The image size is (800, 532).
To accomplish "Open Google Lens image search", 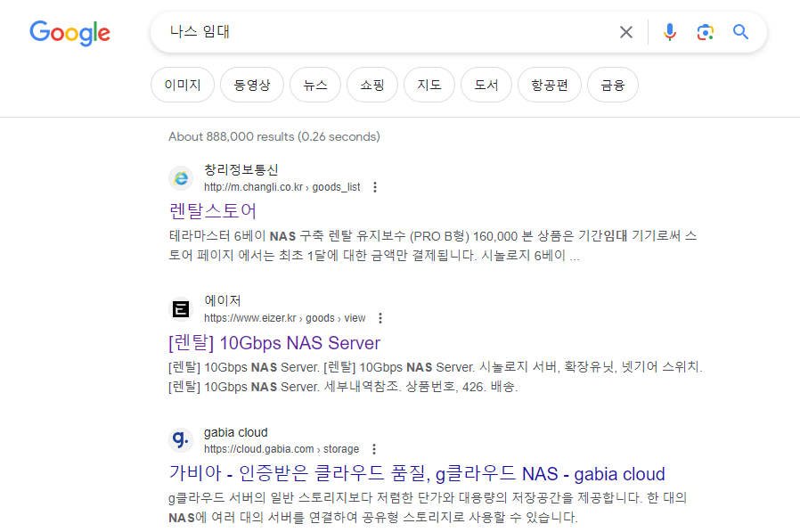I will 706,32.
